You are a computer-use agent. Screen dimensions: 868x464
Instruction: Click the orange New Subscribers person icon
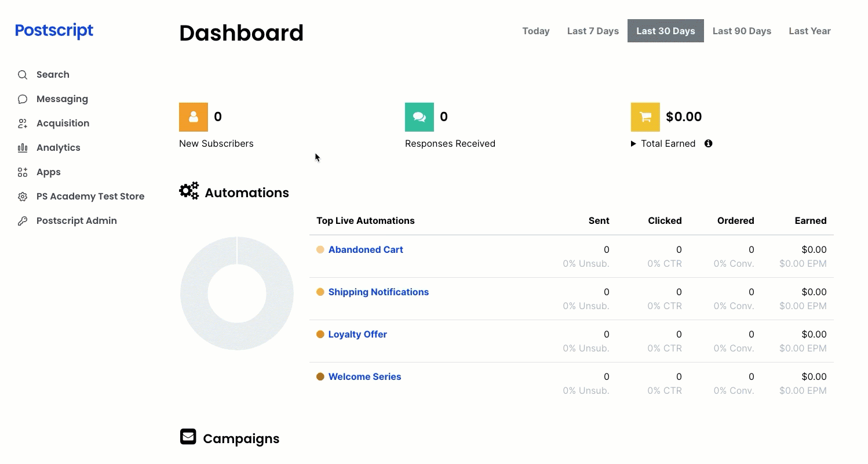click(x=194, y=117)
